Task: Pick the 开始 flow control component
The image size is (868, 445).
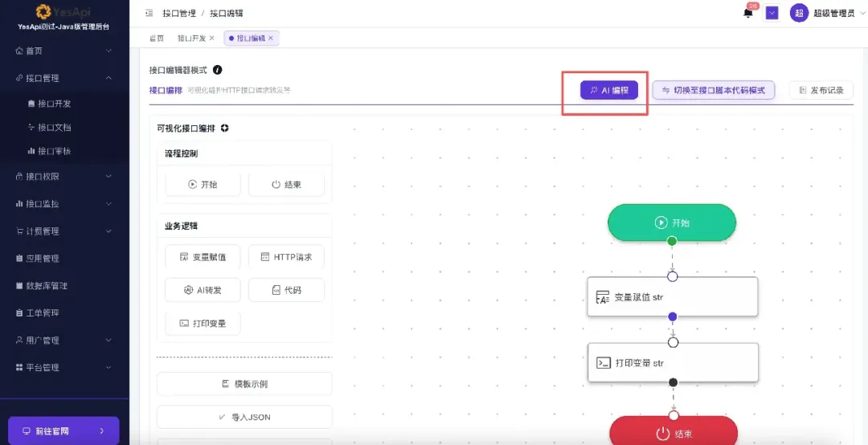Action: click(203, 184)
